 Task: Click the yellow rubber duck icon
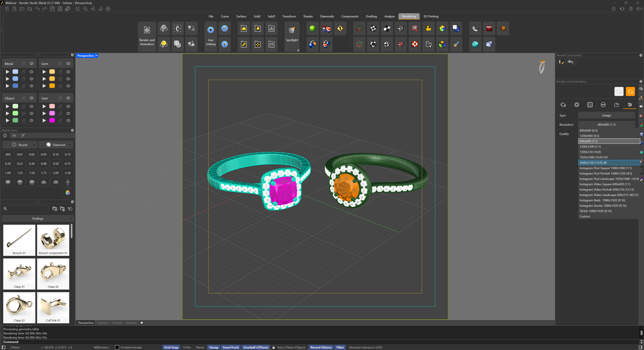point(428,29)
